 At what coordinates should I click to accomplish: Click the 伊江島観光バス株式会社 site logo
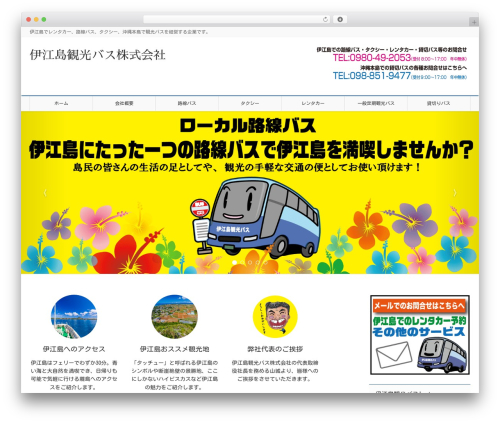98,55
